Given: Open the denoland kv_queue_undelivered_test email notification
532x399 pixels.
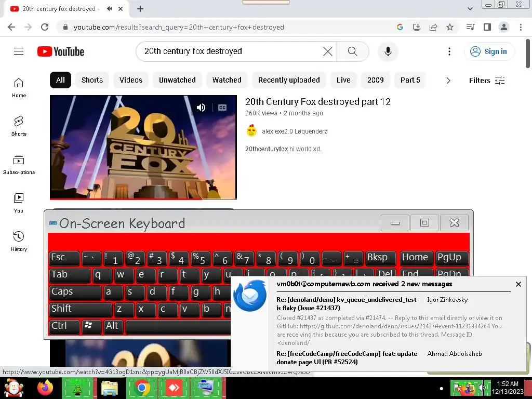Looking at the screenshot, I should [347, 303].
